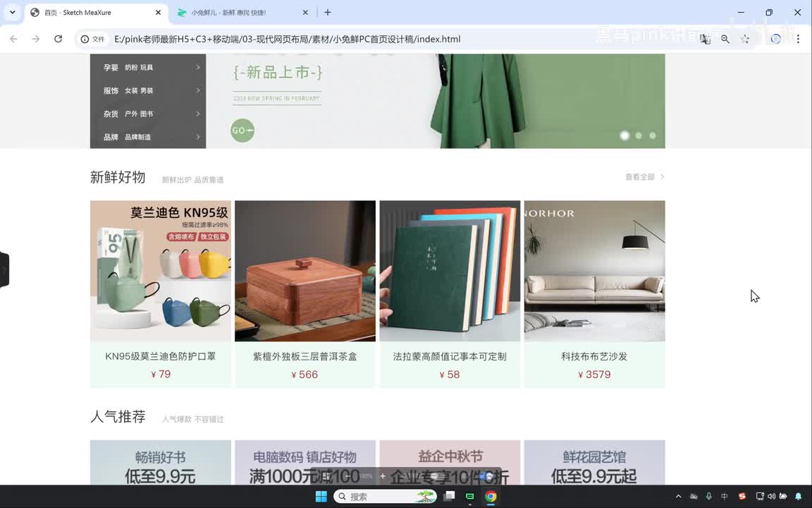Click the 查看全部 link

645,177
